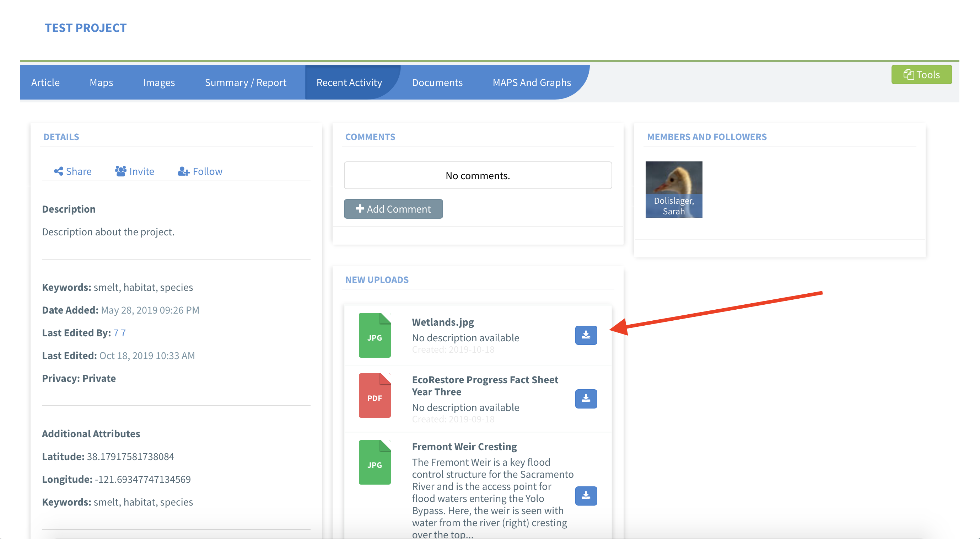Go to the Images tab

tap(158, 82)
